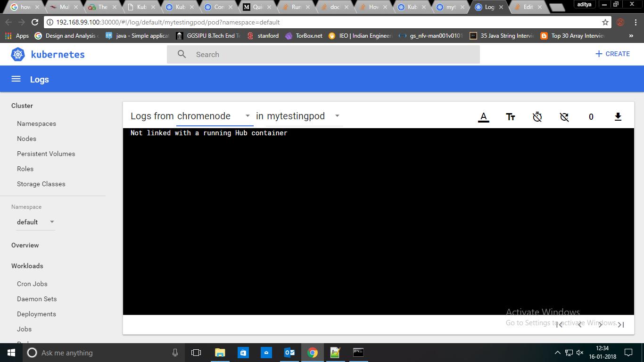Bookmark this page with star icon
Screen dimensions: 644x362
tap(605, 22)
